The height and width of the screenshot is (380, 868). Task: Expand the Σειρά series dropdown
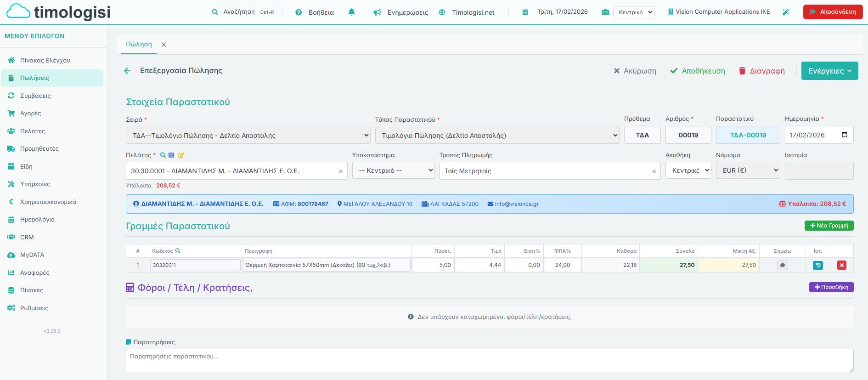click(x=248, y=136)
